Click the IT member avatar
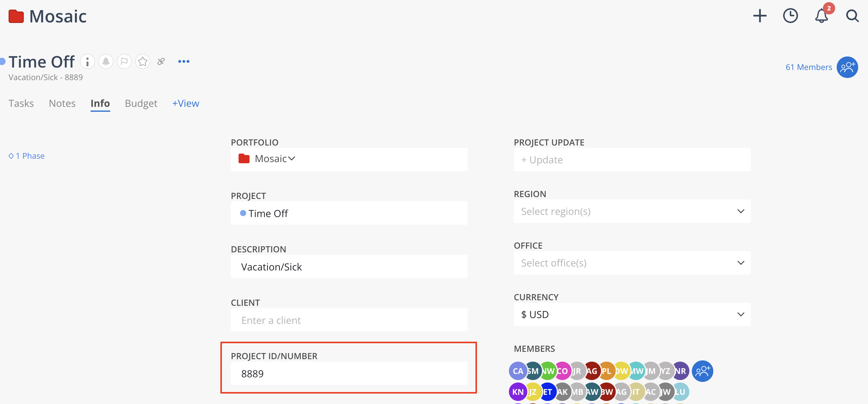Screen dimensions: 868x404 636,392
